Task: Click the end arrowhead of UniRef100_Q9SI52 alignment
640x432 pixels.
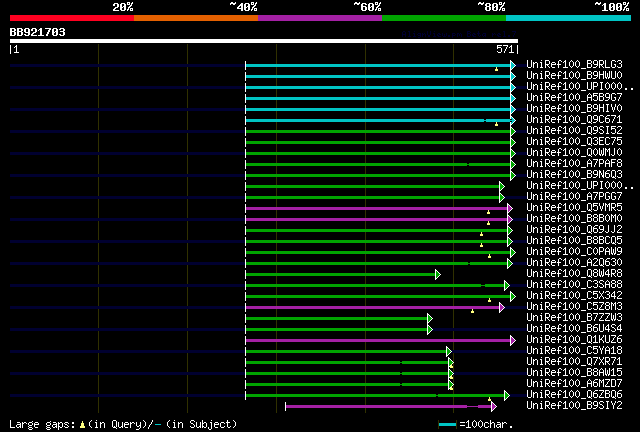Action: [x=513, y=131]
